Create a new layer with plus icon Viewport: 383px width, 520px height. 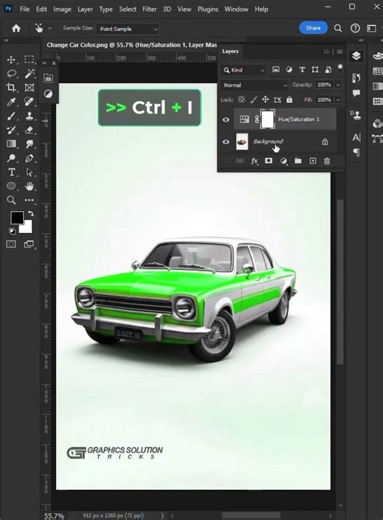[313, 161]
